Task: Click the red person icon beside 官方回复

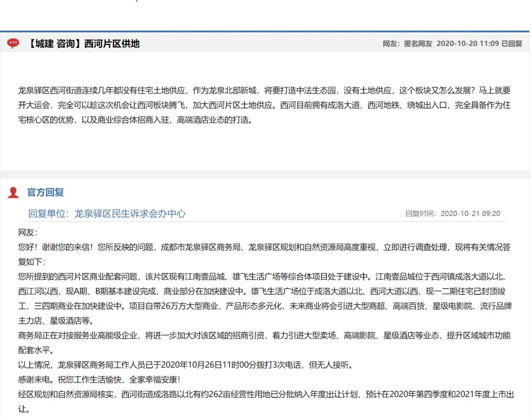Action: click(x=13, y=193)
